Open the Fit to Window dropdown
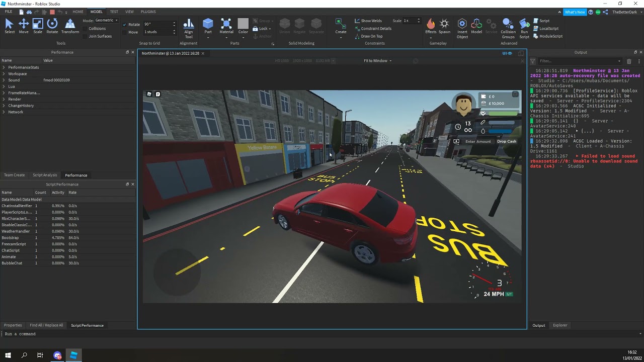Image resolution: width=644 pixels, height=362 pixels. pyautogui.click(x=377, y=61)
